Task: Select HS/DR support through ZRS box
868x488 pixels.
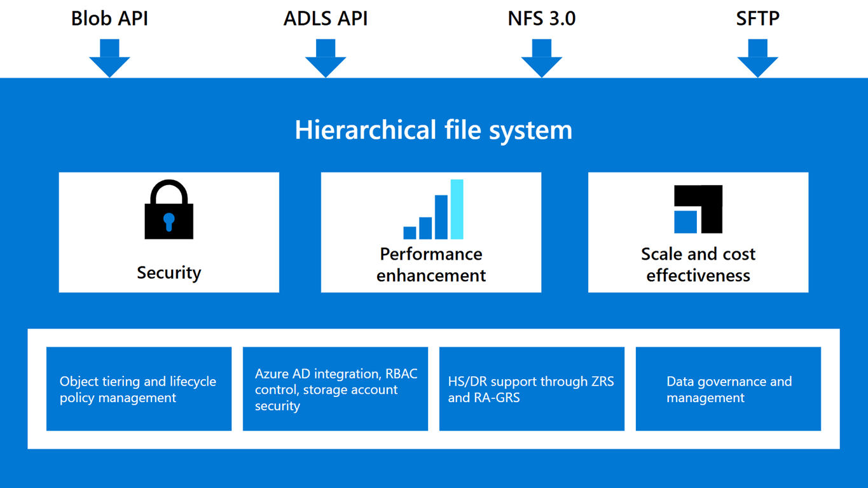Action: pyautogui.click(x=532, y=389)
